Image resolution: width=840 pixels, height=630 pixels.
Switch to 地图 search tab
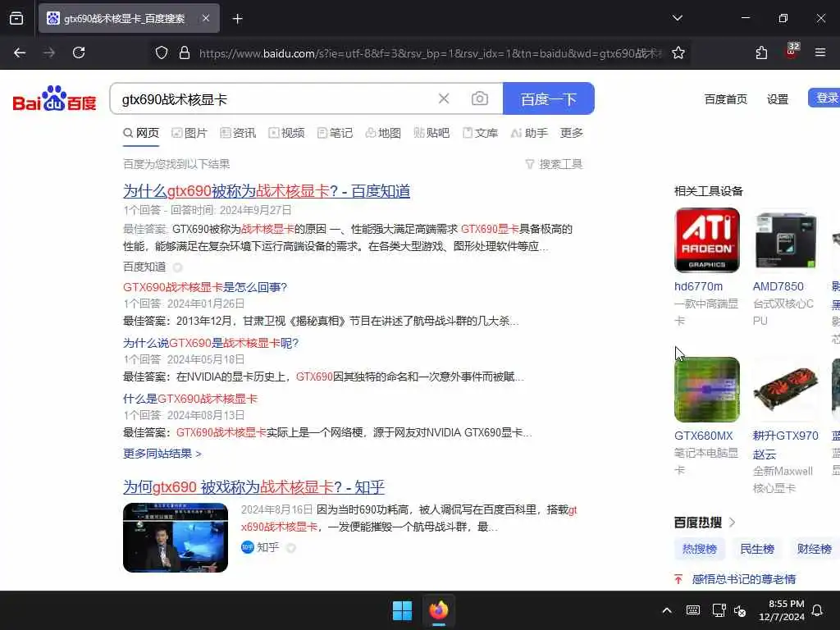click(383, 133)
